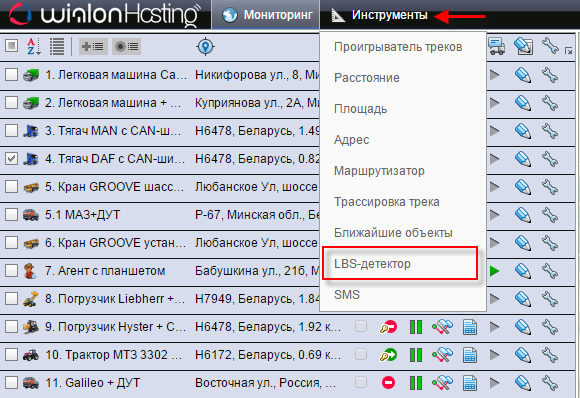Sort units alphabetically with A-Z icon

(x=34, y=47)
